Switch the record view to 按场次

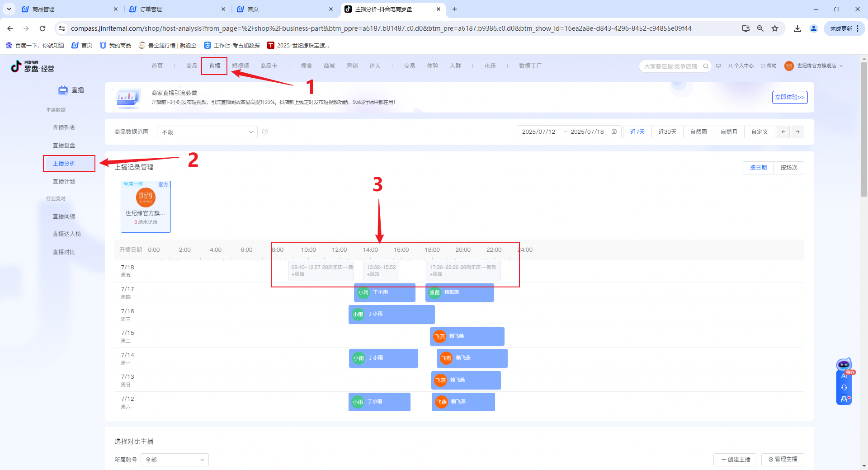pyautogui.click(x=788, y=168)
